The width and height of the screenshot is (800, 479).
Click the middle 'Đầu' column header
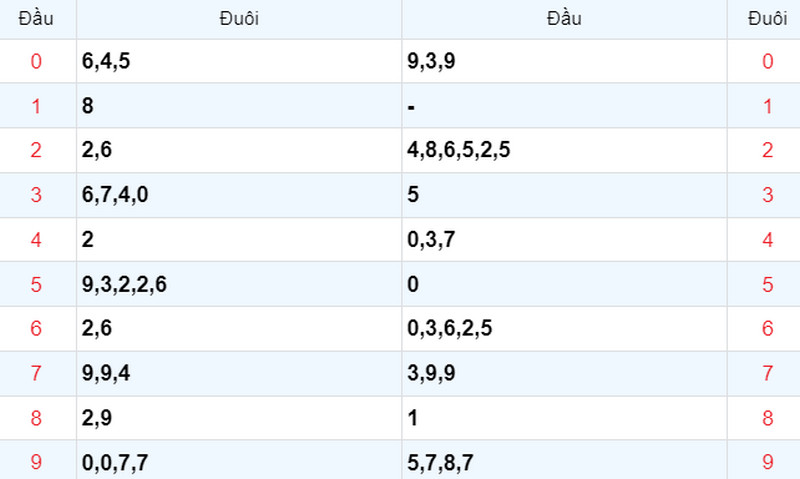point(564,19)
